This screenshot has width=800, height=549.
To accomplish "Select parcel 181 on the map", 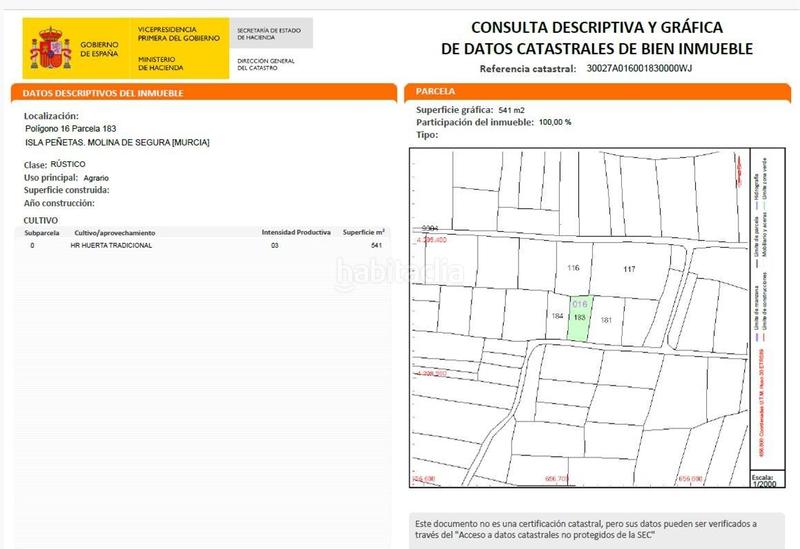I will click(x=606, y=320).
